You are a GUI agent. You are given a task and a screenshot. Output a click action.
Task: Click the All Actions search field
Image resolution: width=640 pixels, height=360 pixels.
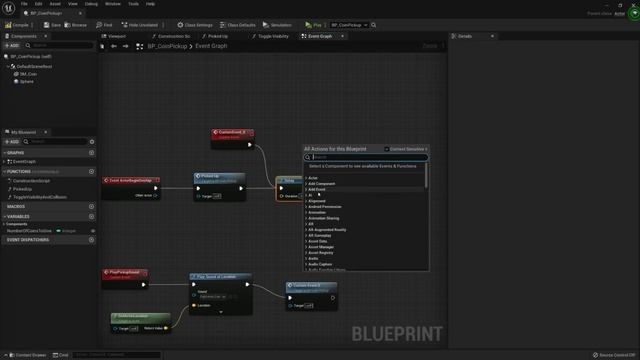366,157
